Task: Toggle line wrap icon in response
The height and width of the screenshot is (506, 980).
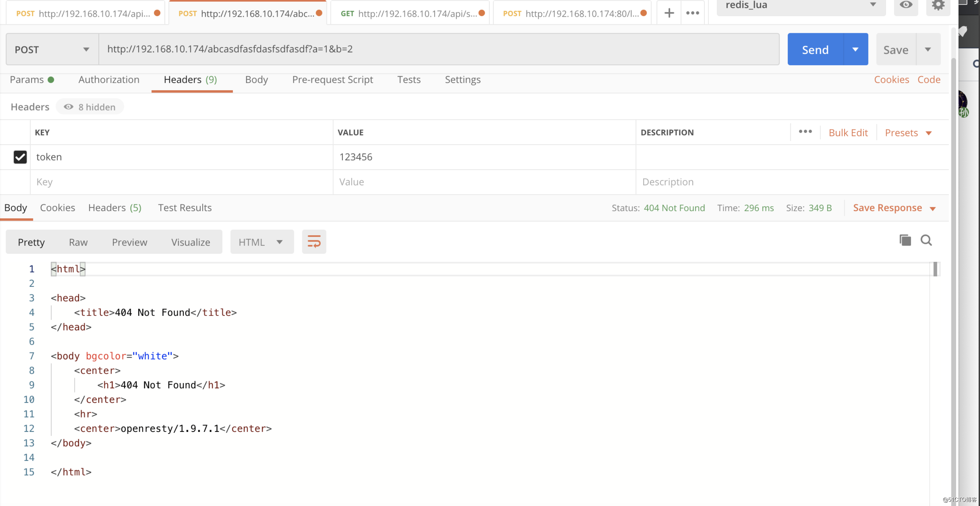Action: (314, 242)
